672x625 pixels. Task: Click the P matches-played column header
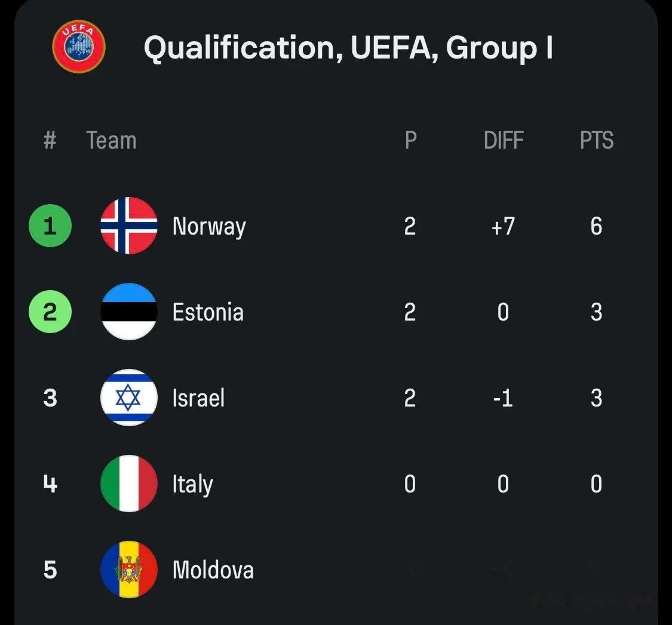(x=410, y=141)
